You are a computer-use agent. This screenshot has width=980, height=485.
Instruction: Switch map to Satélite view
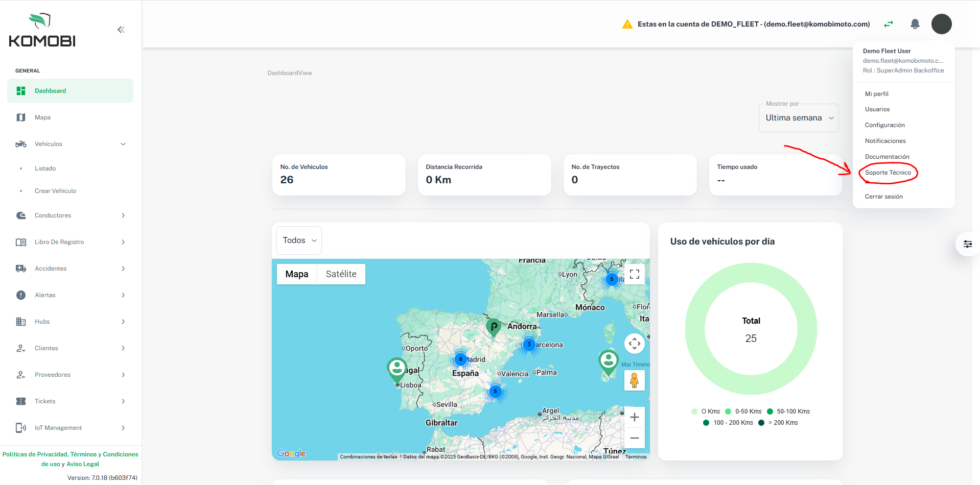coord(341,274)
